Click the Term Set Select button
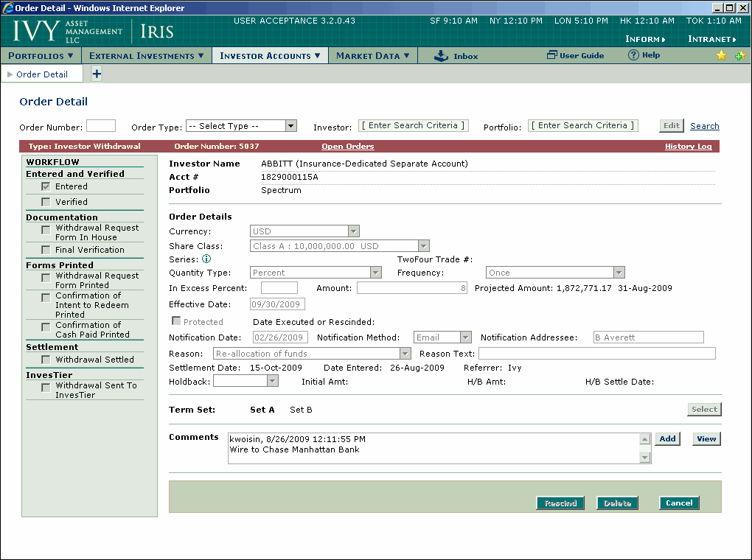The height and width of the screenshot is (560, 752). 704,410
